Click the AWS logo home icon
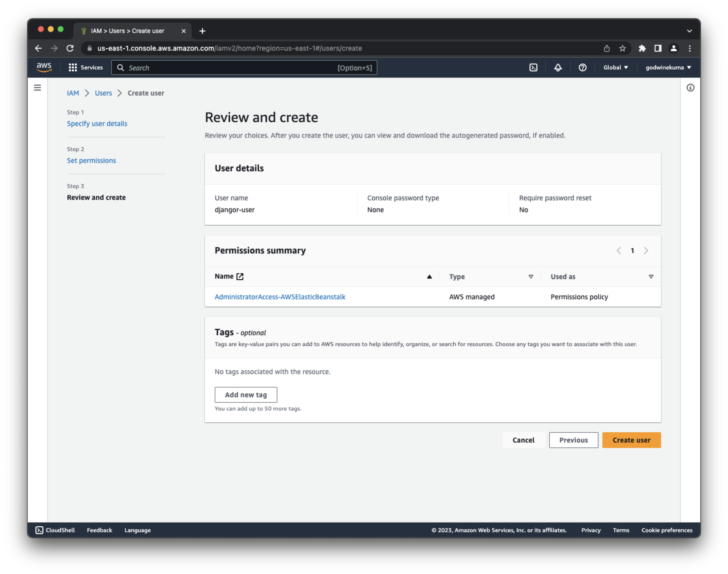The height and width of the screenshot is (574, 728). point(44,67)
